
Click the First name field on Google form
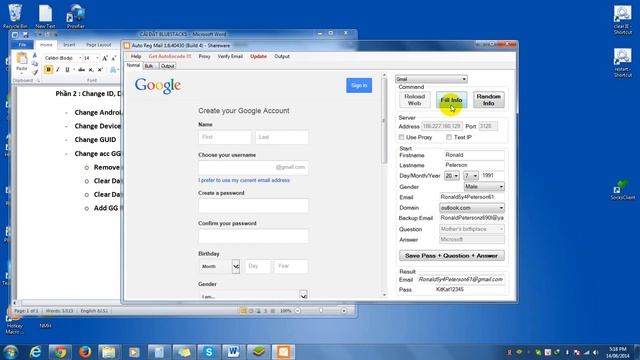tap(225, 137)
